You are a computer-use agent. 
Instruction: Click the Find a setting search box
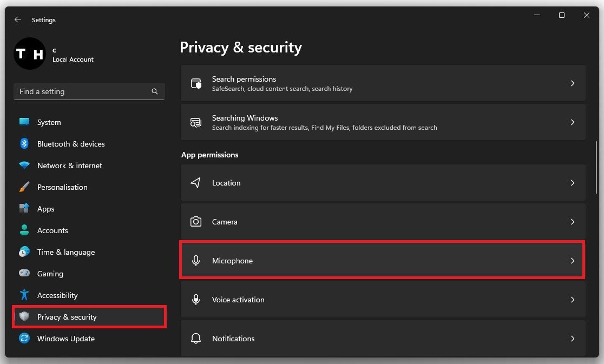[89, 91]
